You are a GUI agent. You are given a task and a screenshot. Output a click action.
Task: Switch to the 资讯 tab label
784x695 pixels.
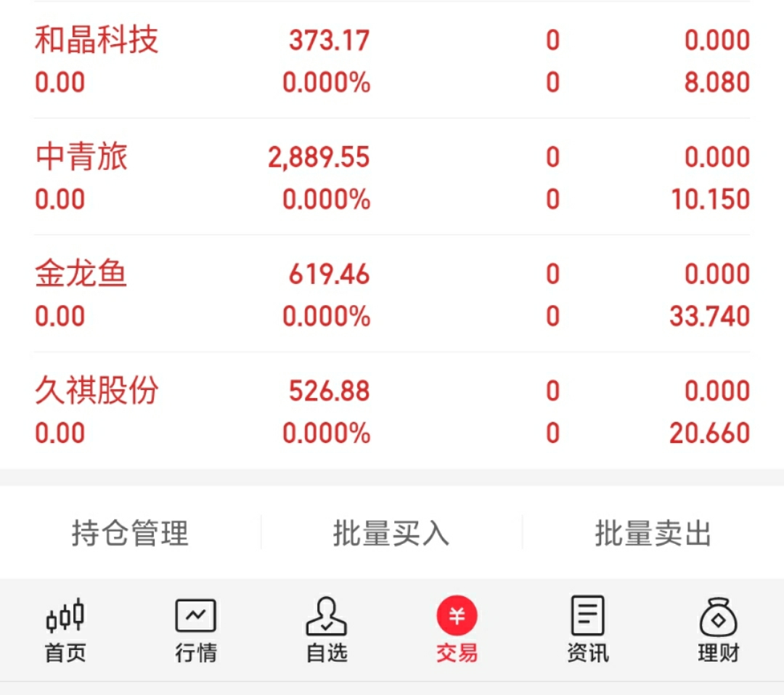click(587, 653)
